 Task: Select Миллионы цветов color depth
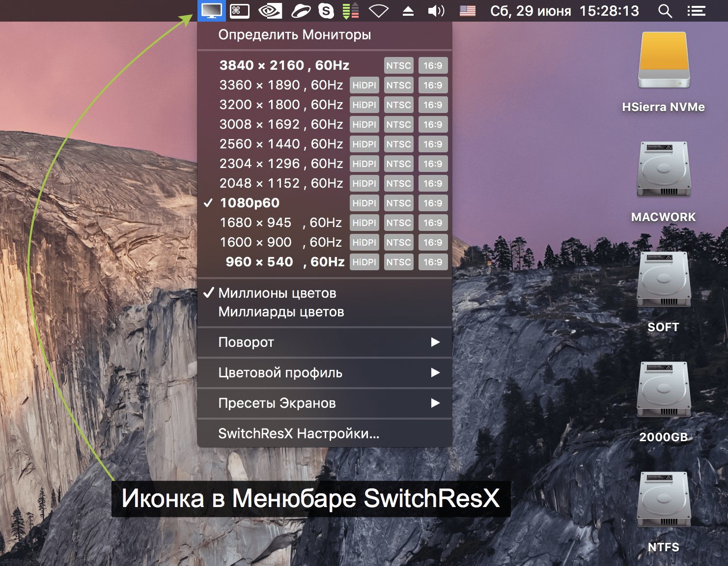click(324, 293)
